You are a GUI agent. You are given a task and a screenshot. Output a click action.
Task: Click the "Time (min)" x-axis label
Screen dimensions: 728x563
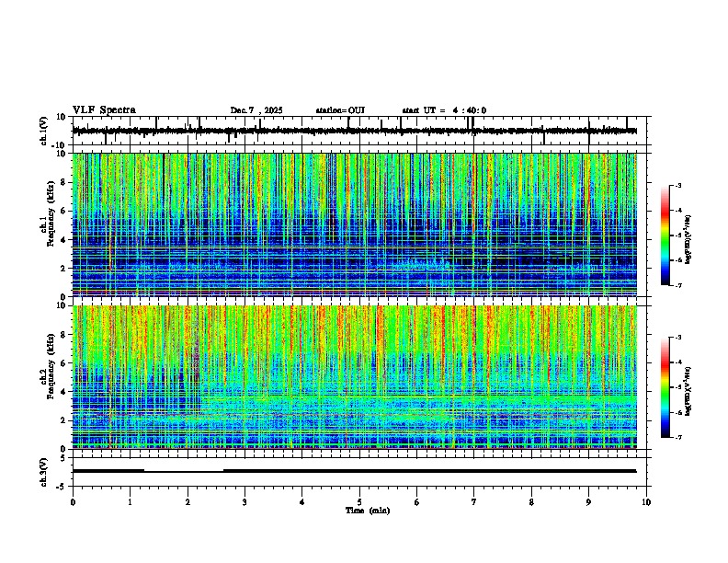click(368, 511)
